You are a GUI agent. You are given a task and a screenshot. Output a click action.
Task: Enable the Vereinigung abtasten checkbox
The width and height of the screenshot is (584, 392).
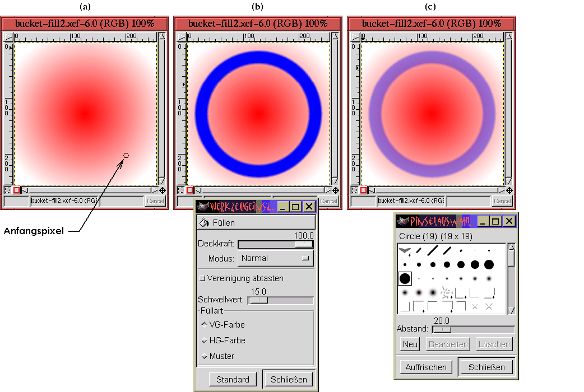coord(202,278)
